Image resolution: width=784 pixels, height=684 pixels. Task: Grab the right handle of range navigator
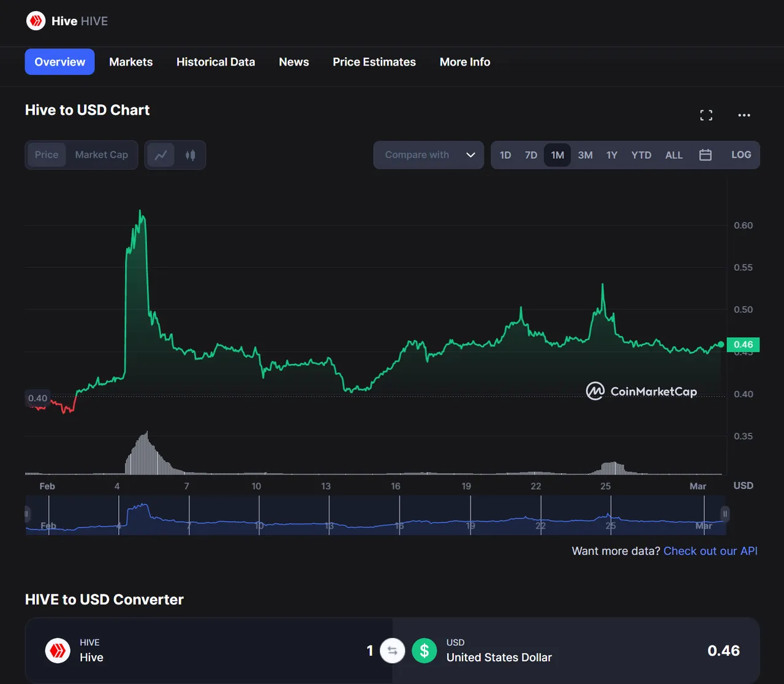(x=725, y=514)
